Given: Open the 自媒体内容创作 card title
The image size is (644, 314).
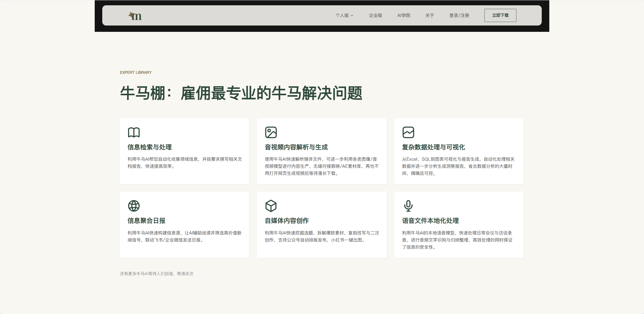Looking at the screenshot, I should (287, 221).
